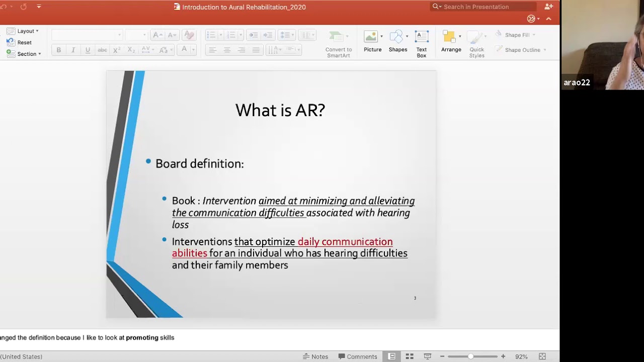Click the Redo icon in title bar

click(x=23, y=7)
